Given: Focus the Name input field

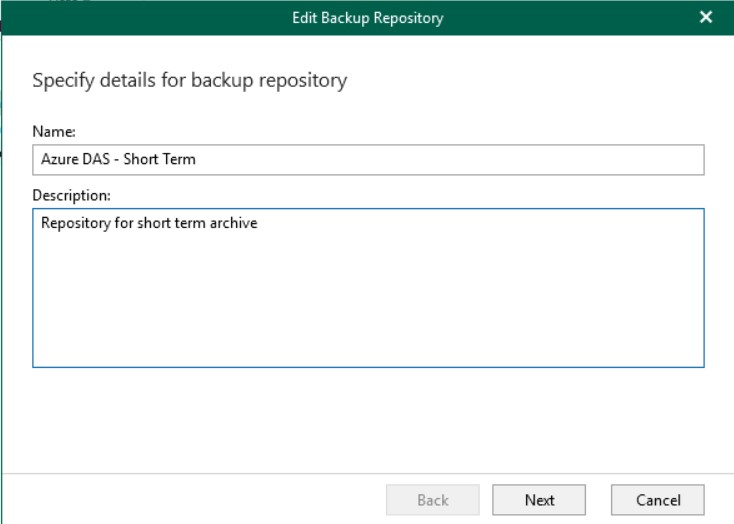Looking at the screenshot, I should [368, 160].
